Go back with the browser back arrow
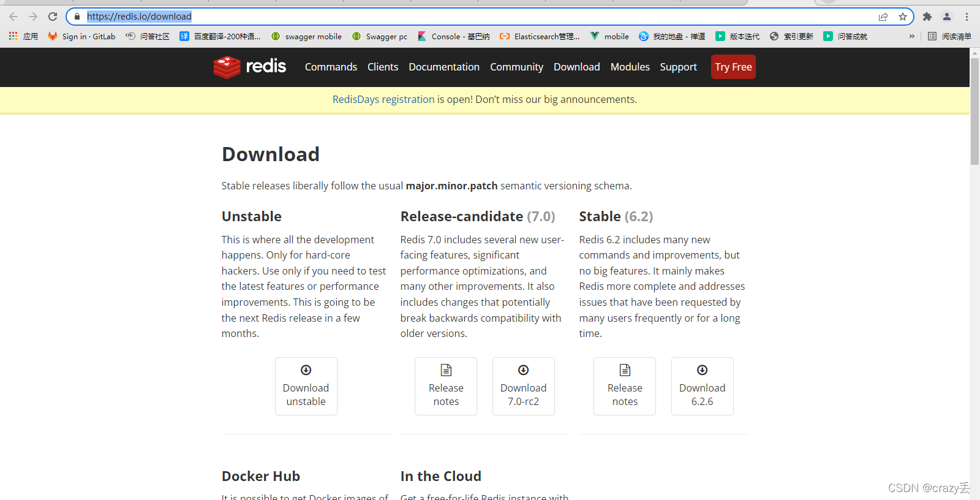Screen dimensions: 980x500 tap(13, 17)
